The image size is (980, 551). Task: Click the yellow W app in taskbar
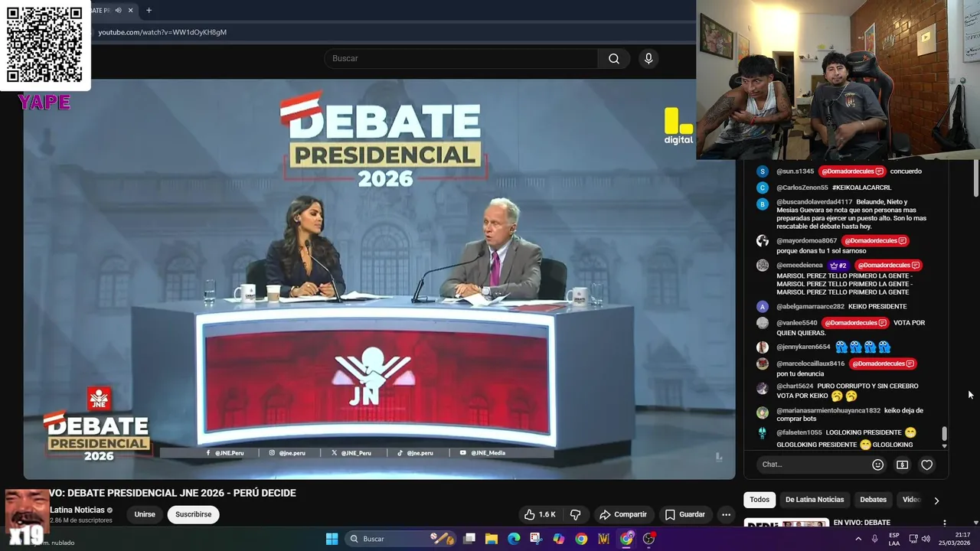pos(604,539)
